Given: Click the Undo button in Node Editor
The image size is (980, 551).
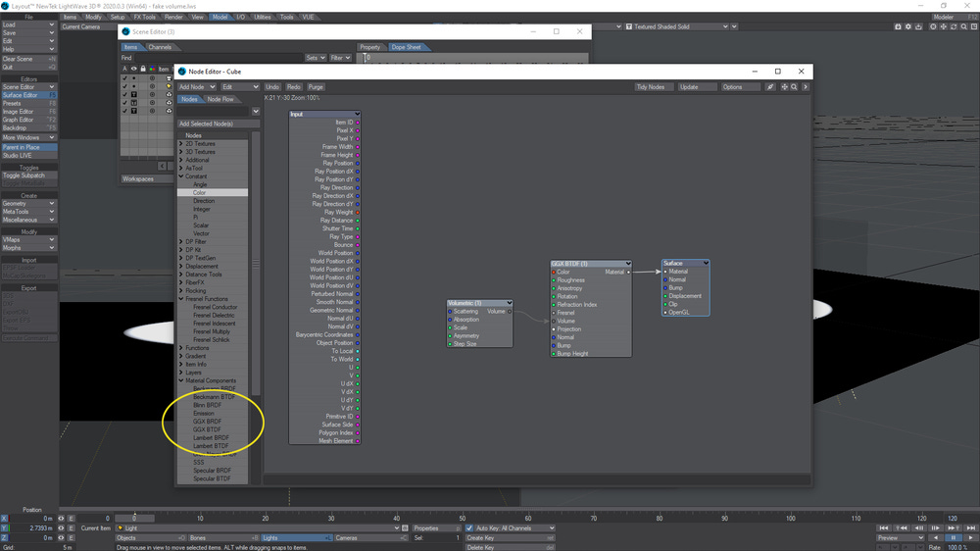Looking at the screenshot, I should tap(271, 87).
